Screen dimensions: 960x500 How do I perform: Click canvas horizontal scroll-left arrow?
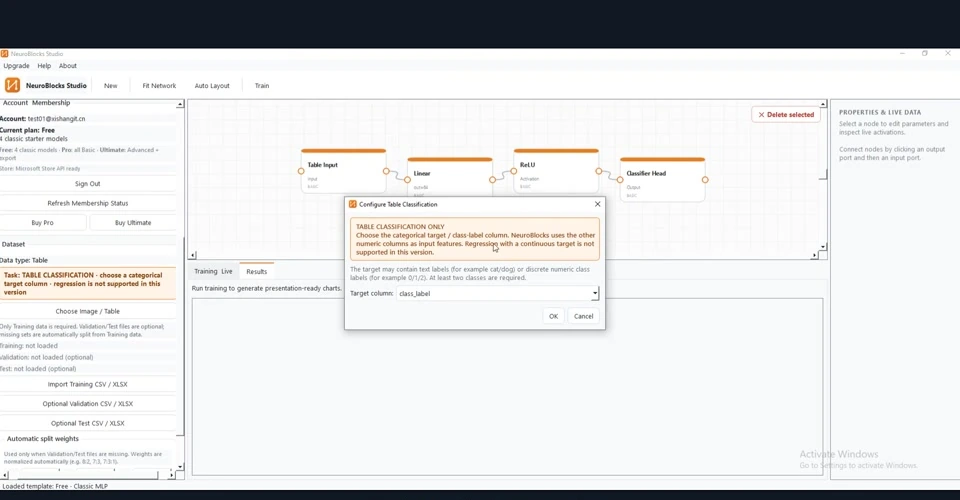click(x=192, y=255)
